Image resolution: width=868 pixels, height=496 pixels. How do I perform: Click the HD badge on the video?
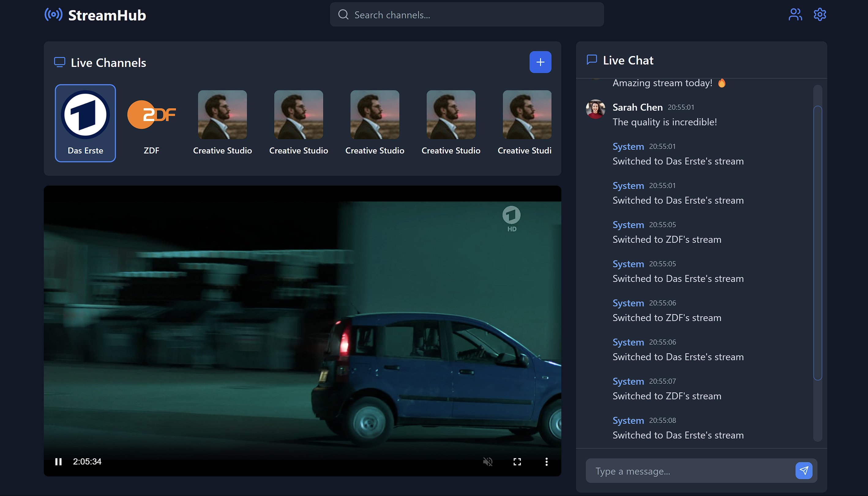click(511, 218)
